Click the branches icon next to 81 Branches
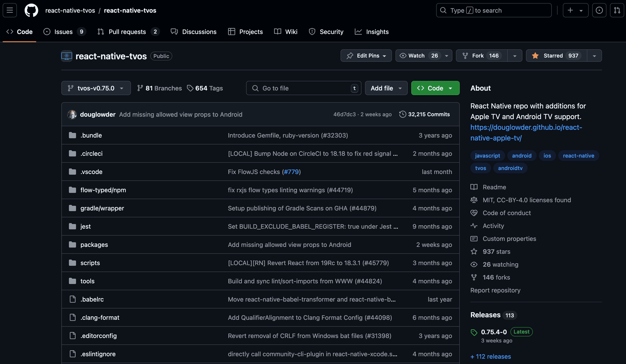 (x=140, y=88)
